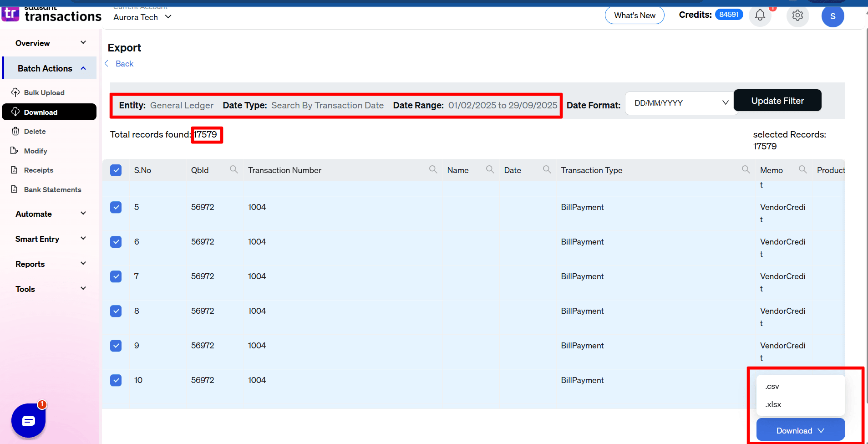Select the Delete batch action icon

15,131
